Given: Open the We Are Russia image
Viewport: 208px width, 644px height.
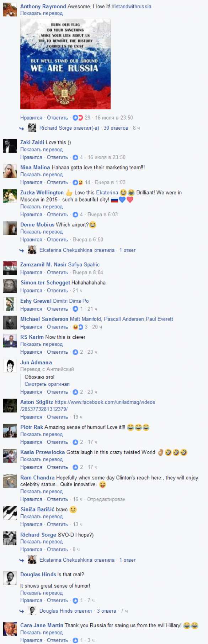Looking at the screenshot, I should (x=65, y=64).
